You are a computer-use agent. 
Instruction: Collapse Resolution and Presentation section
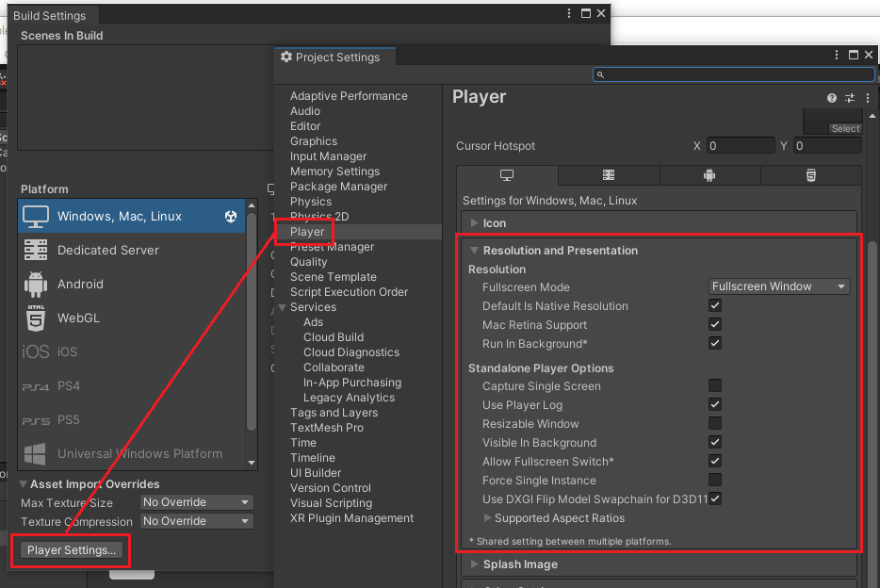[474, 251]
